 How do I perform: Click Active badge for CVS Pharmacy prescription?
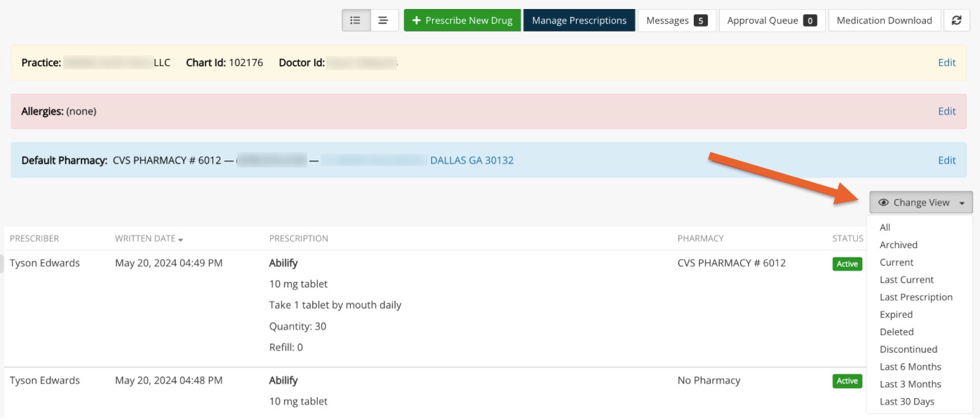[847, 264]
